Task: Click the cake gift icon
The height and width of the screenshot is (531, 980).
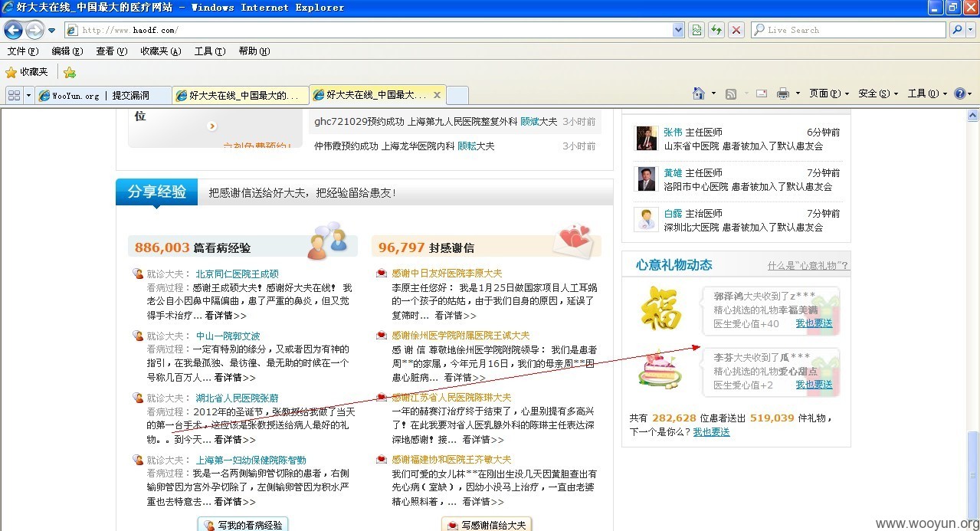Action: (x=660, y=370)
